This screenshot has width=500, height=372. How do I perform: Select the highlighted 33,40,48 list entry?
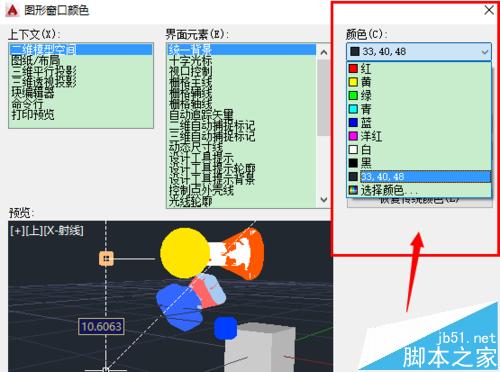tap(419, 176)
